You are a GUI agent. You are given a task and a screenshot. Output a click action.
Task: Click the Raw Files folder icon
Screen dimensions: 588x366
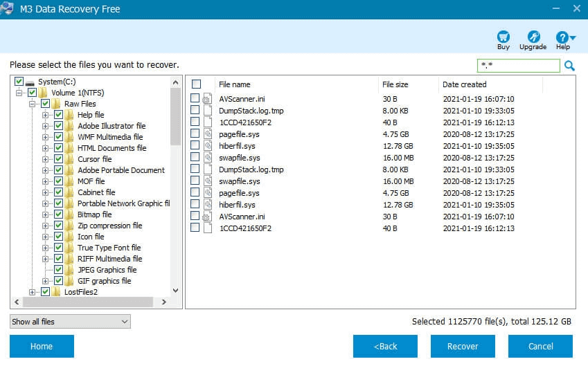(x=56, y=104)
